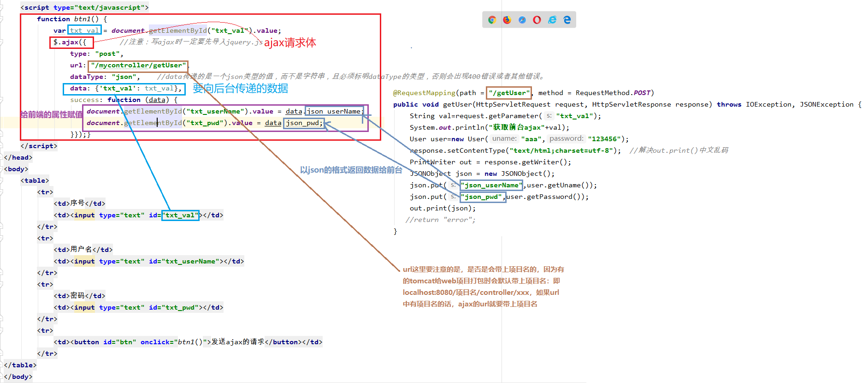Collapse the function btn1 fold marker
Image resolution: width=868 pixels, height=383 pixels.
(x=1, y=19)
